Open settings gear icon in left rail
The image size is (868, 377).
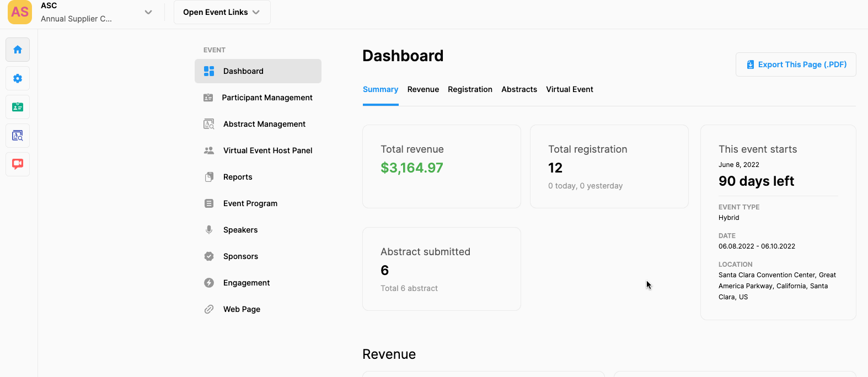coord(18,78)
